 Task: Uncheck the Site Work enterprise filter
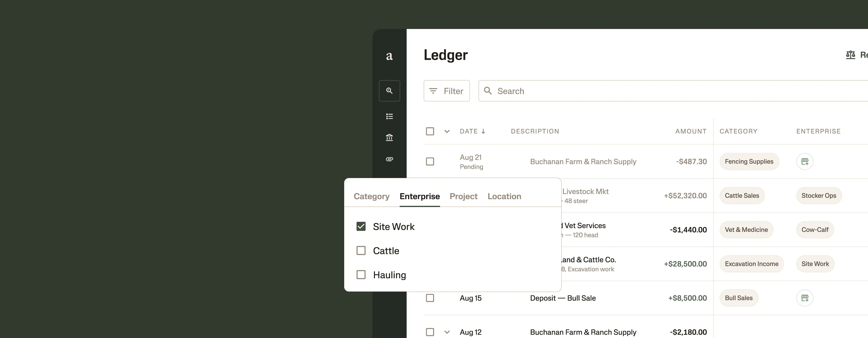coord(361,226)
